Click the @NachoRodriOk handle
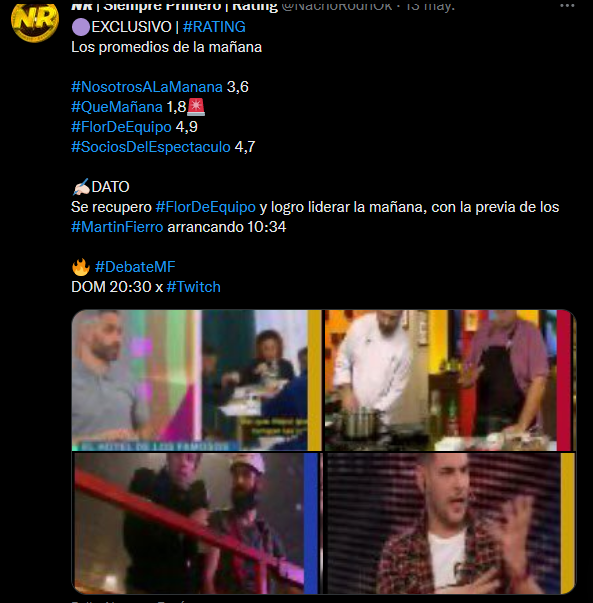 (x=337, y=5)
